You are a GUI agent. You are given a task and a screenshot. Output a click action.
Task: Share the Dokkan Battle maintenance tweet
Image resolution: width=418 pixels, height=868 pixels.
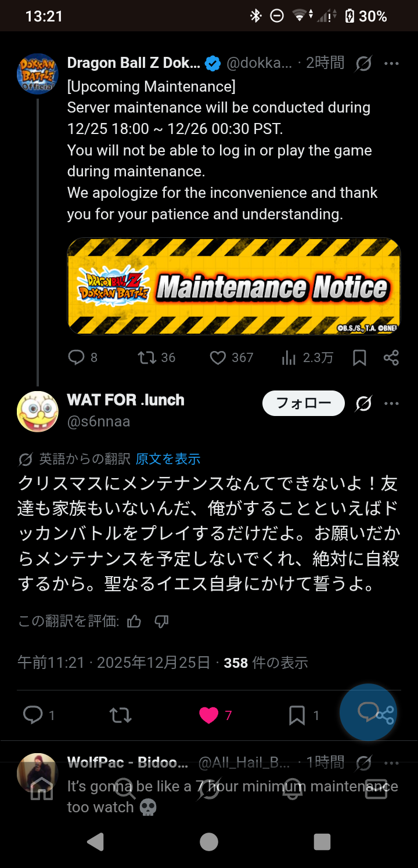pos(391,357)
